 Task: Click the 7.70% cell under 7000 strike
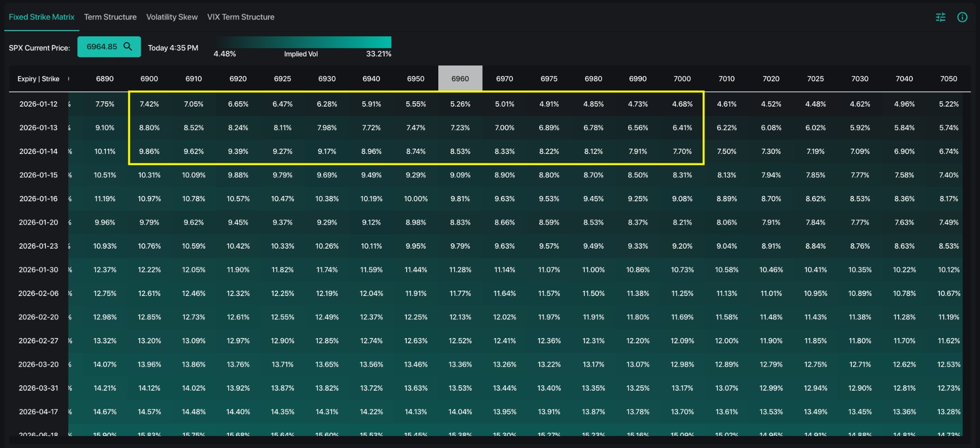coord(682,151)
